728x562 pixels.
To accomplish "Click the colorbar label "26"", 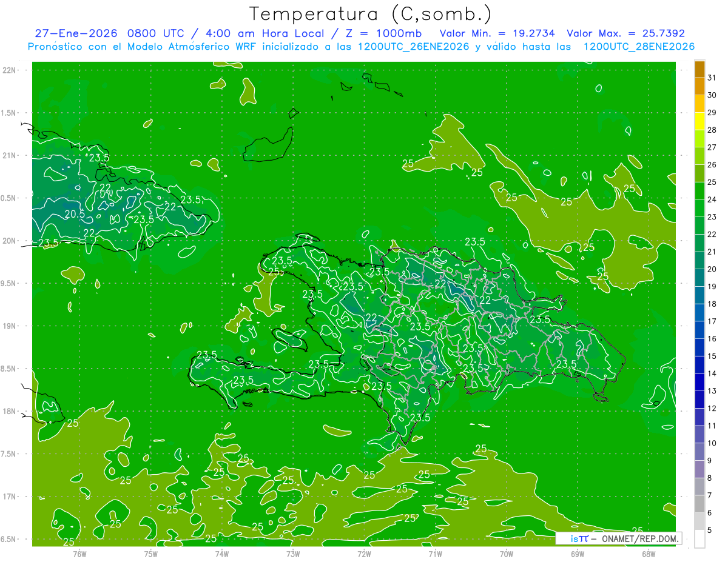I will (712, 165).
